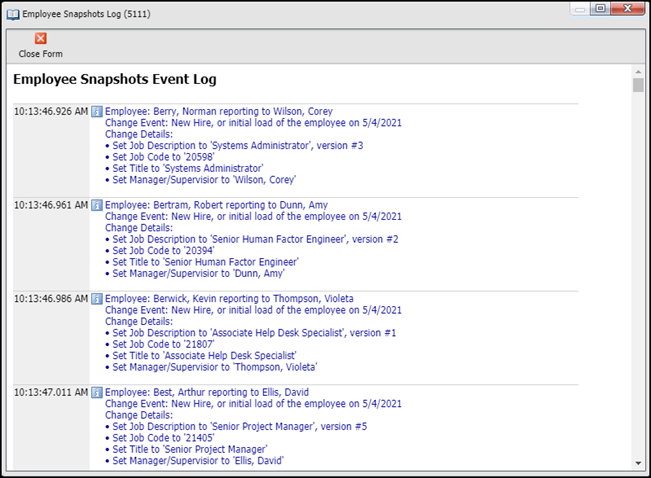Click the Employee Snapshots Event Log heading
Screen dimensions: 651x478
[x=114, y=79]
